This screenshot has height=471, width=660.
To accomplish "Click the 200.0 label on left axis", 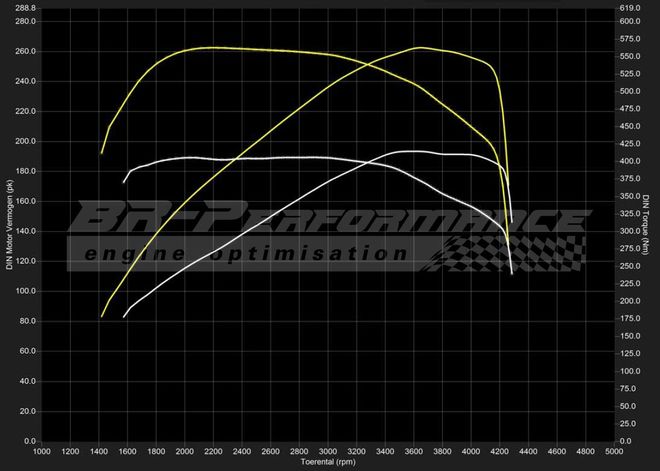I will (x=26, y=141).
